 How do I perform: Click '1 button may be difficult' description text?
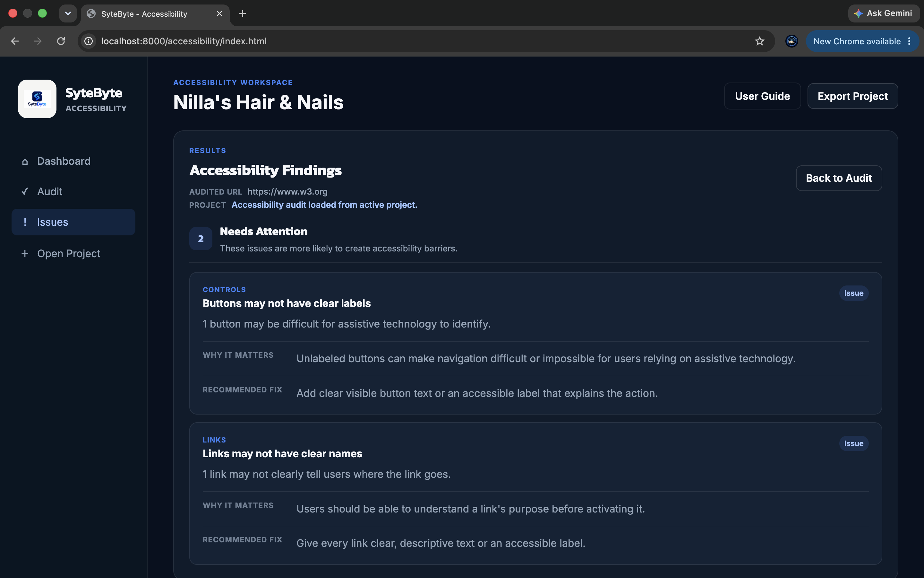(346, 324)
